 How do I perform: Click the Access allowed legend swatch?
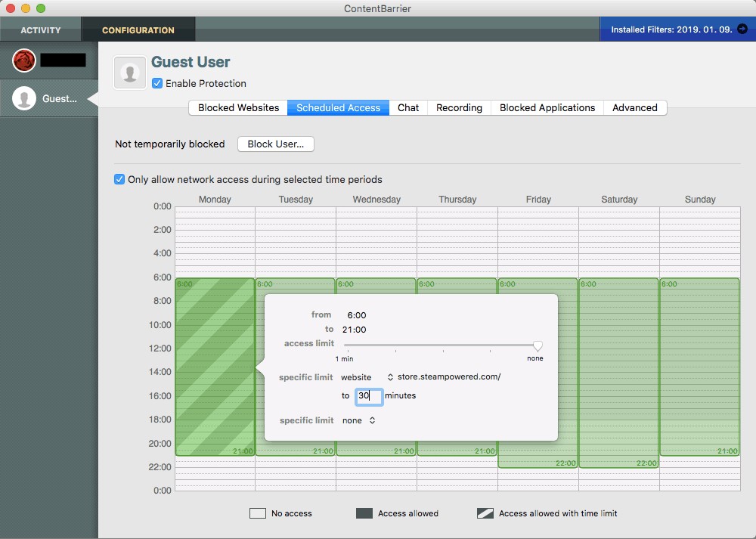click(x=364, y=513)
